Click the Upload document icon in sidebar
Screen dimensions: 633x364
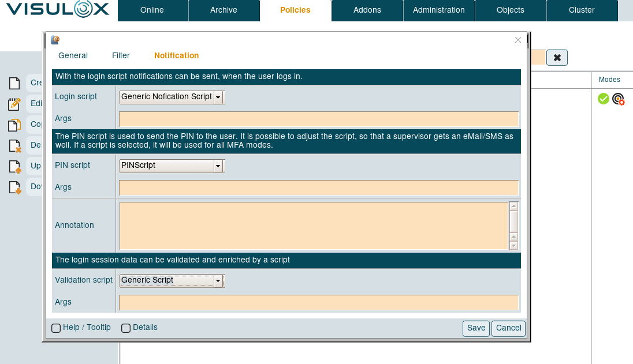(14, 167)
